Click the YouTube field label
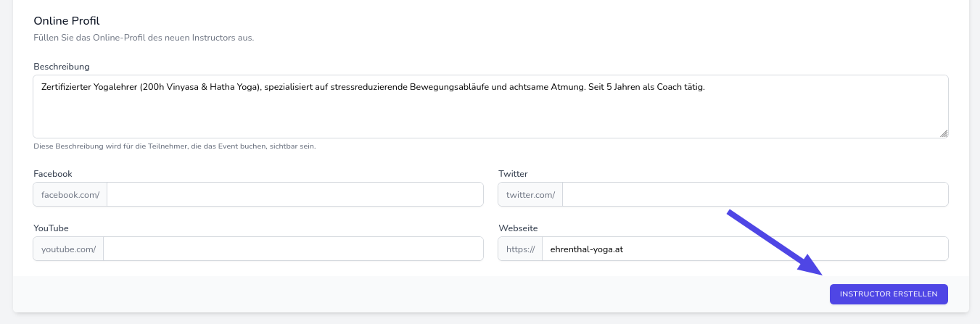This screenshot has width=980, height=324. (x=51, y=228)
